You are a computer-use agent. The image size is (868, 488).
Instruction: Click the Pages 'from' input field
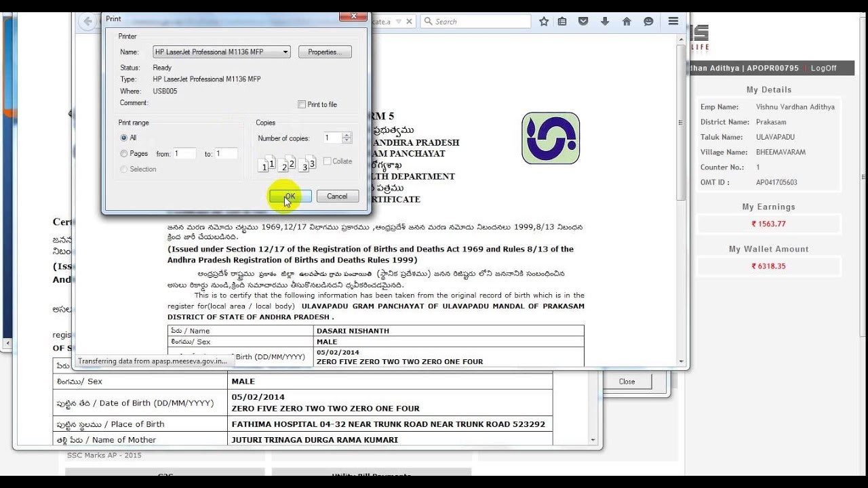[184, 154]
